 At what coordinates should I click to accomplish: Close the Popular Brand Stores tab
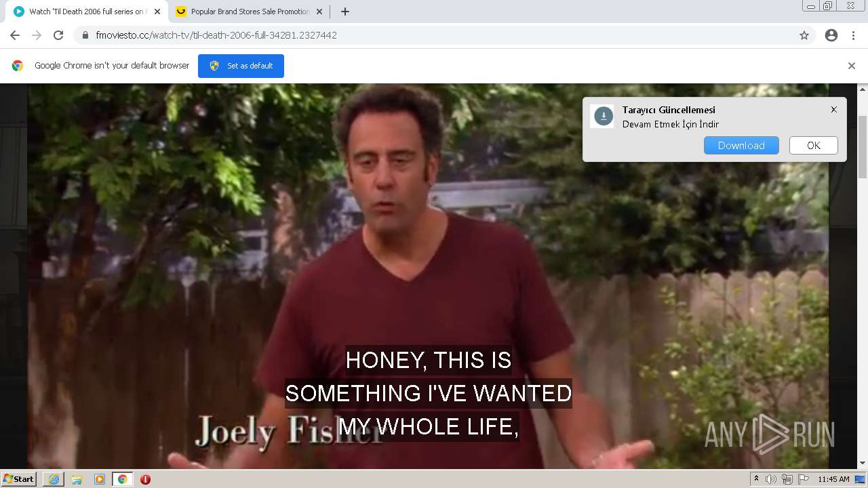[x=319, y=12]
